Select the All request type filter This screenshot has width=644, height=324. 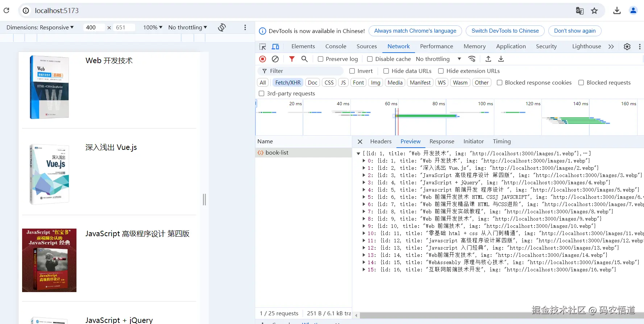[x=263, y=83]
